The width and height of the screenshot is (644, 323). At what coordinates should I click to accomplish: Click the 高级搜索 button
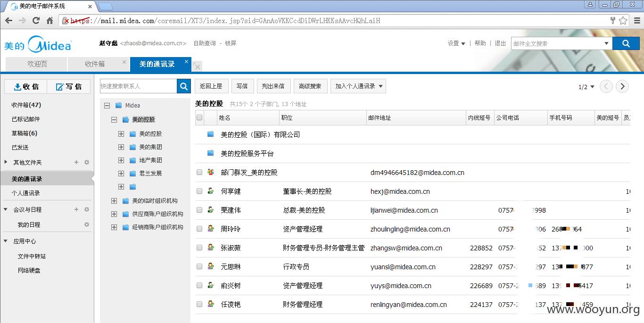pos(310,86)
